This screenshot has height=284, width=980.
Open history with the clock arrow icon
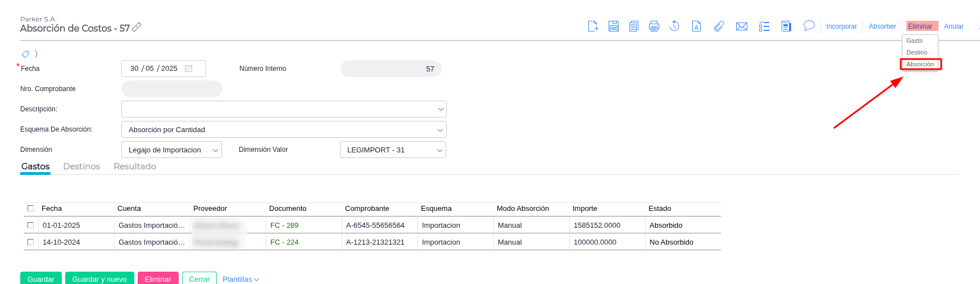(x=675, y=26)
